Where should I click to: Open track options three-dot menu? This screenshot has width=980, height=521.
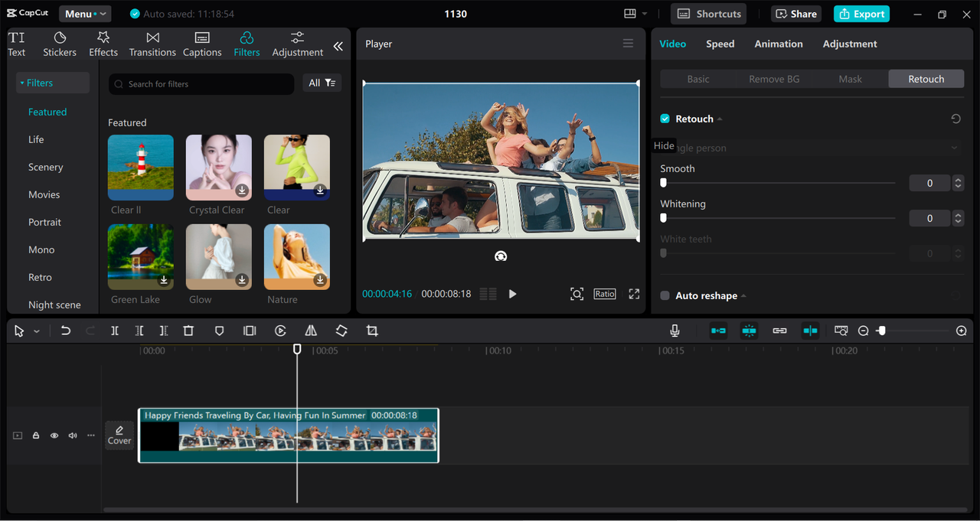coord(91,435)
